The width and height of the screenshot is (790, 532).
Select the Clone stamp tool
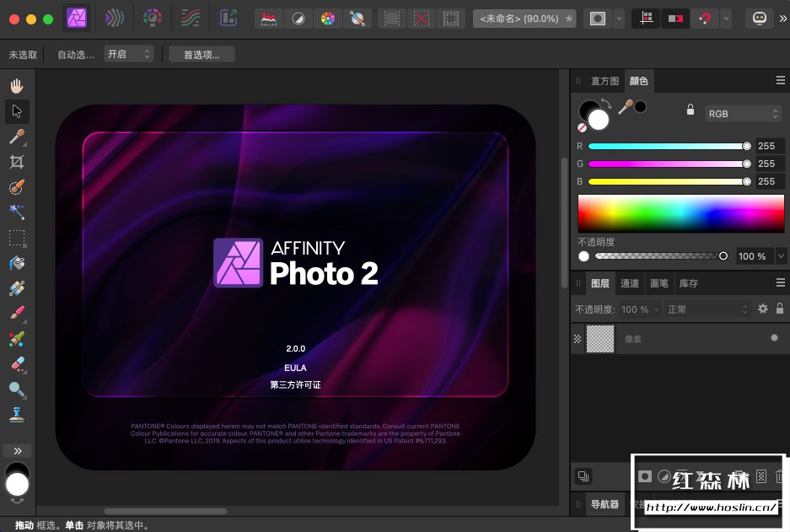coord(17,415)
